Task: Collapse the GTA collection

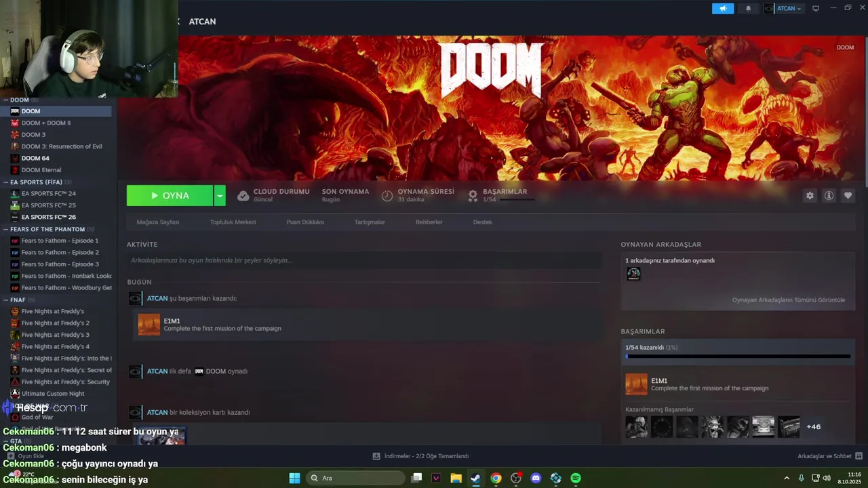Action: [5, 441]
